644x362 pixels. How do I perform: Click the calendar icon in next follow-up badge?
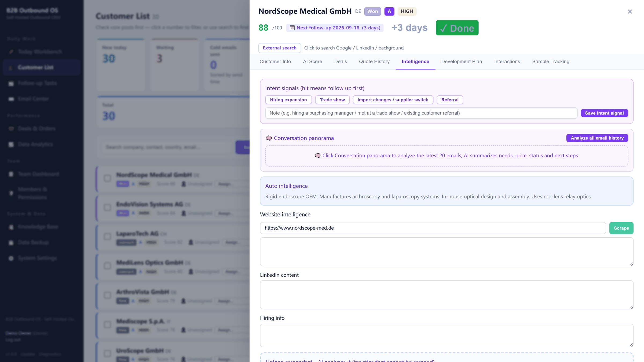[292, 28]
